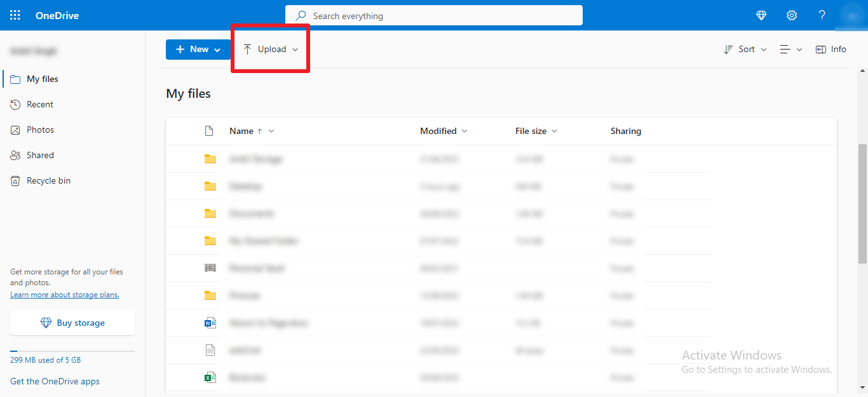The image size is (868, 397).
Task: Click the Word document icon in the list
Action: (210, 322)
